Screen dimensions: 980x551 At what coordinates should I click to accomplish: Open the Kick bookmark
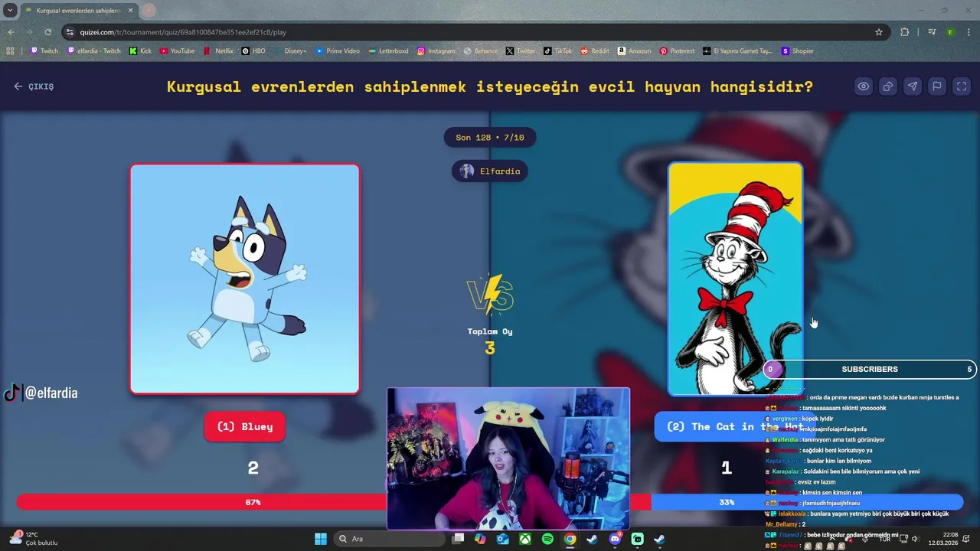click(x=140, y=51)
